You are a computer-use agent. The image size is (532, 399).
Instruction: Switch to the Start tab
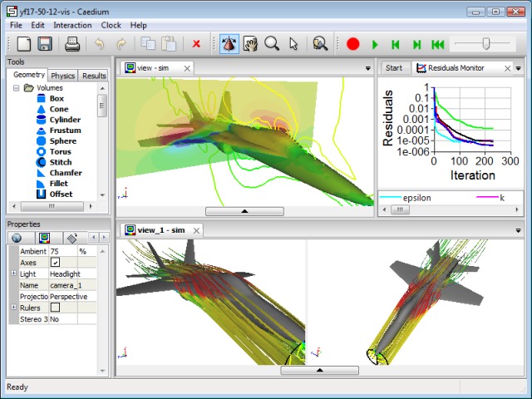pos(394,68)
